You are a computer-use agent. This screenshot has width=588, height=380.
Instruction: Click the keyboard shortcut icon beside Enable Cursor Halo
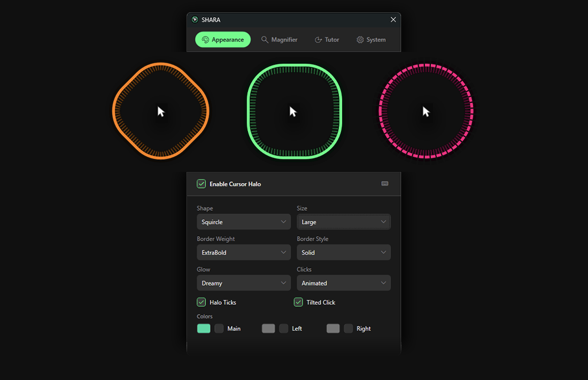coord(385,184)
